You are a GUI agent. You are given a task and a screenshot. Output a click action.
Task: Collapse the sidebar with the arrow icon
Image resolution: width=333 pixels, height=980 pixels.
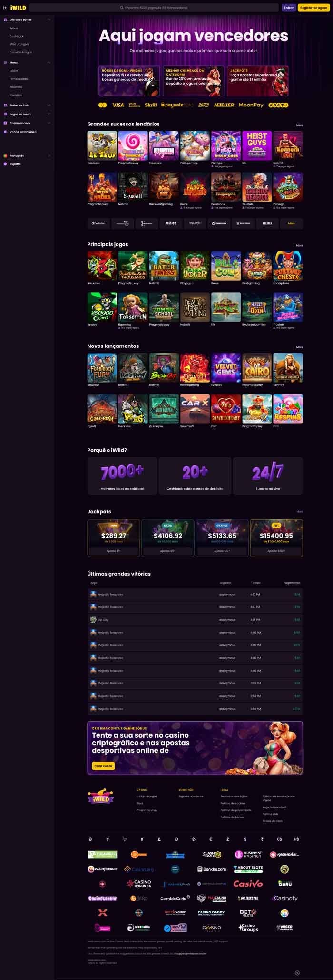pos(5,8)
